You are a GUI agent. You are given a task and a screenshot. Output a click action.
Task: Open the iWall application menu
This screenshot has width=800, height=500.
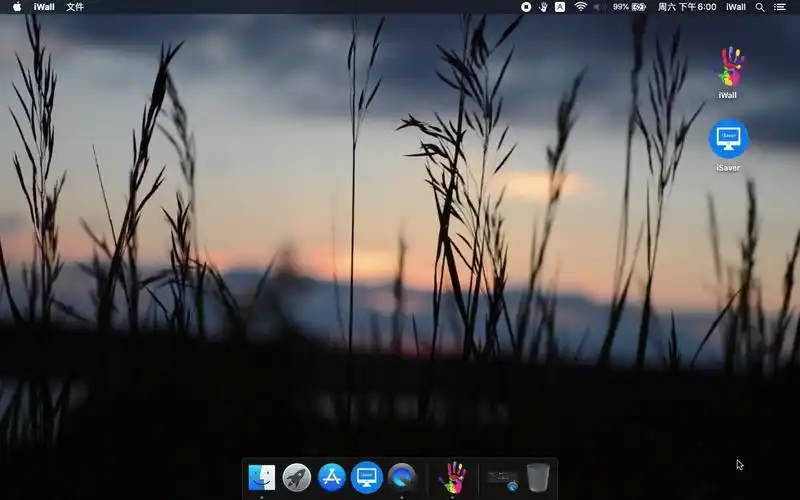(44, 7)
